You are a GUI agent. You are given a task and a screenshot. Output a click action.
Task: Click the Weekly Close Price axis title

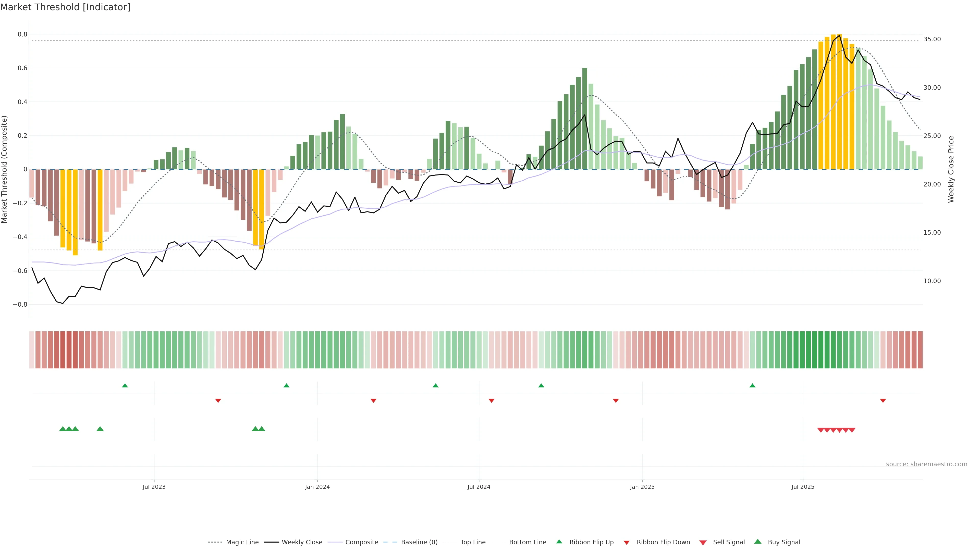[951, 169]
